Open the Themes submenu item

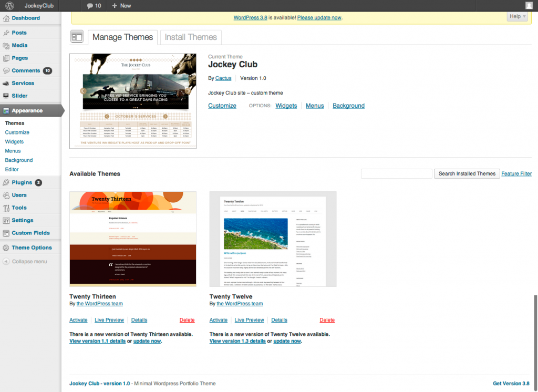[15, 123]
